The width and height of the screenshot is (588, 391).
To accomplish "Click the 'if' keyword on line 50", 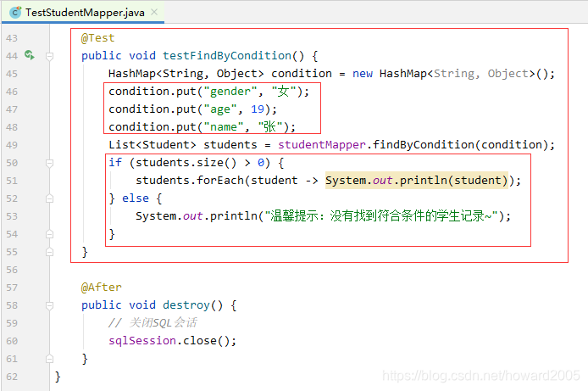I will pyautogui.click(x=115, y=162).
